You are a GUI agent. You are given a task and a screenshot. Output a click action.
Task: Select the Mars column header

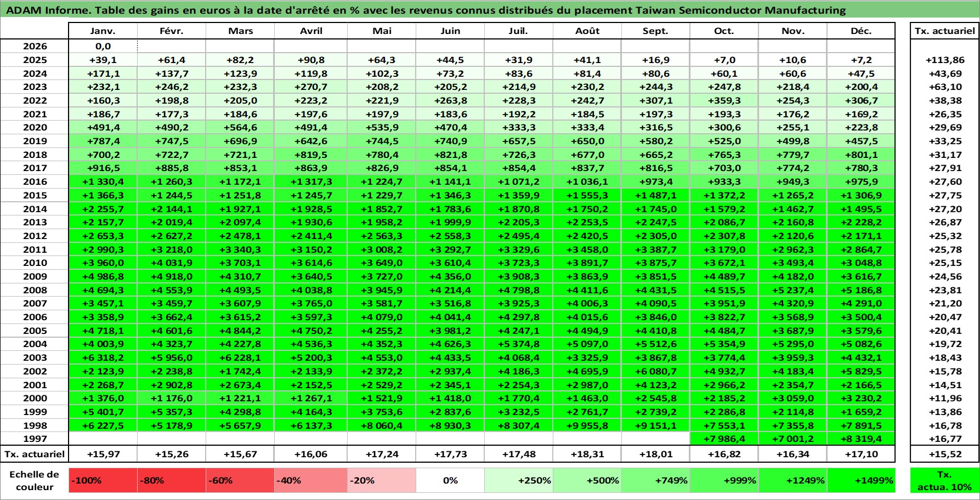[240, 31]
